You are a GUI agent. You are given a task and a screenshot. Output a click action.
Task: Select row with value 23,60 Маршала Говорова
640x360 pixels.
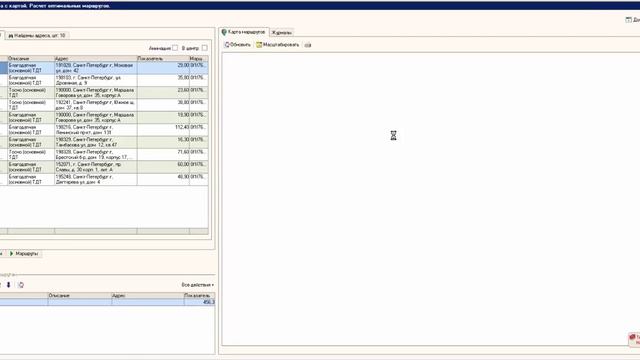(104, 92)
